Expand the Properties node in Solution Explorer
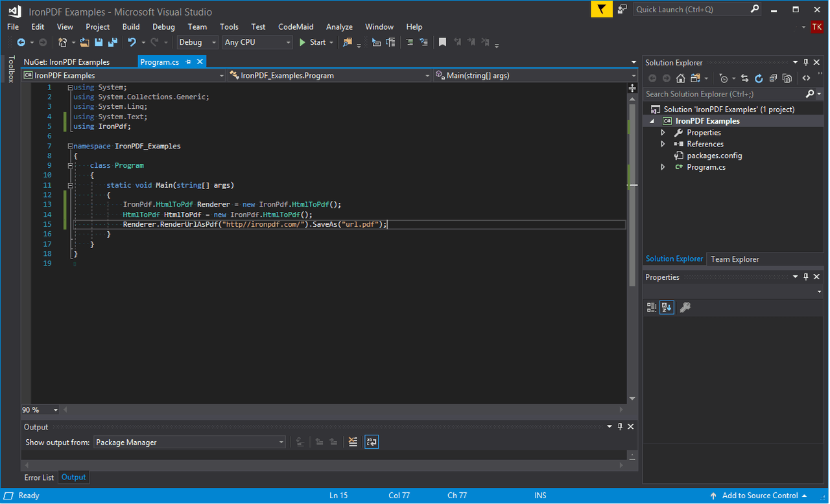The image size is (830, 504). coord(663,132)
